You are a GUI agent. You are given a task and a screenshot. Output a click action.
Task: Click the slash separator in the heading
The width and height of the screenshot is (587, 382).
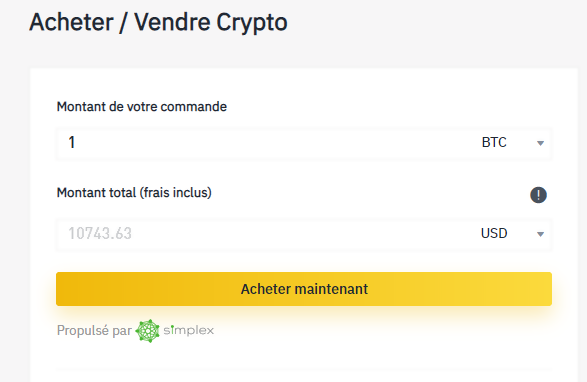click(x=124, y=23)
